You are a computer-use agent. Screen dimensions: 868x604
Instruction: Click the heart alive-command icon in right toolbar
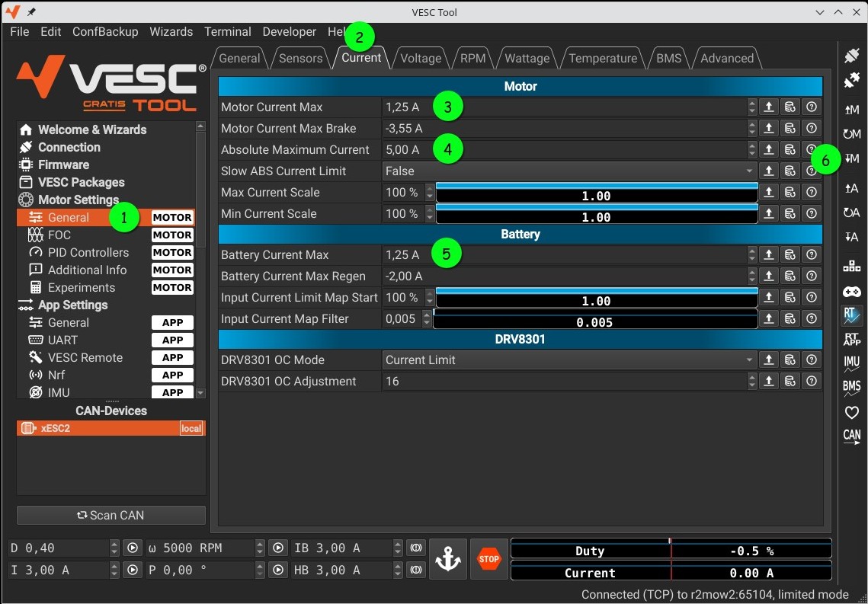coord(851,412)
